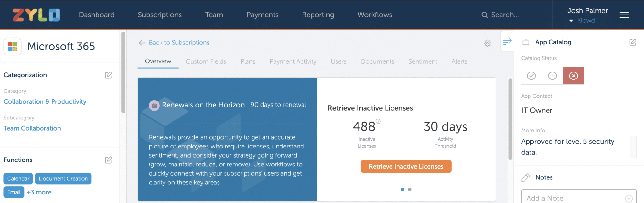Edit the Functions section
This screenshot has height=203, width=644.
(x=108, y=160)
